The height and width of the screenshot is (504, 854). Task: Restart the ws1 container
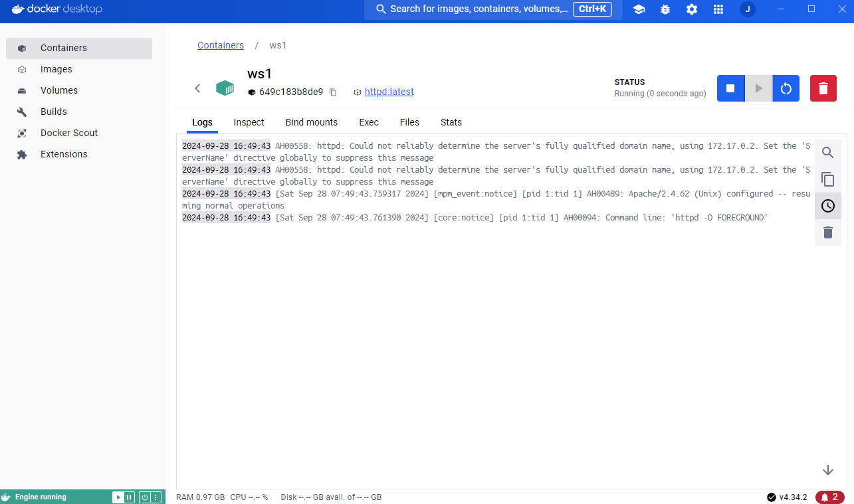click(786, 88)
